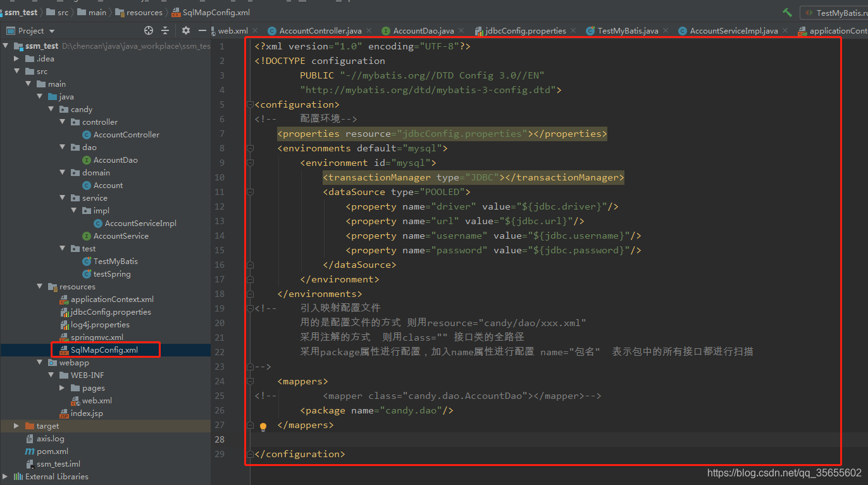Click the package name="candy.dao" code line
Screen dimensions: 868x485
377,410
